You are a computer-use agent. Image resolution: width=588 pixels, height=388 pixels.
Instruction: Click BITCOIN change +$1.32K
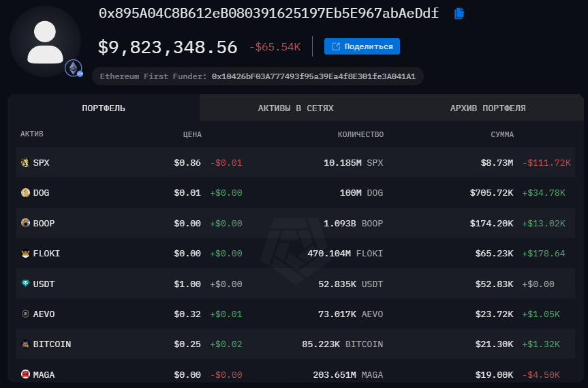pos(541,344)
